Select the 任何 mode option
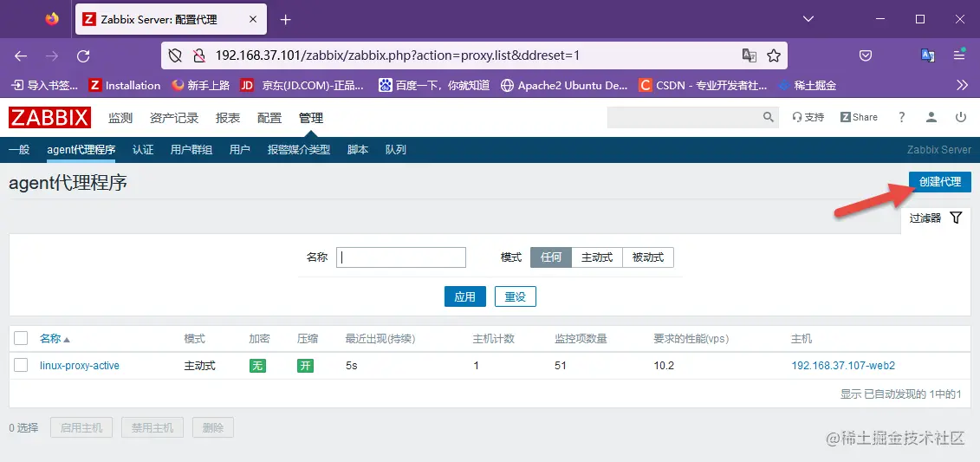This screenshot has height=462, width=980. tap(551, 257)
